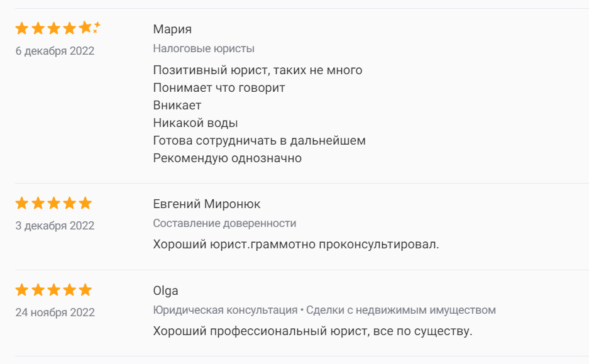
Task: Click the first star in Olga's rating
Action: tap(22, 290)
